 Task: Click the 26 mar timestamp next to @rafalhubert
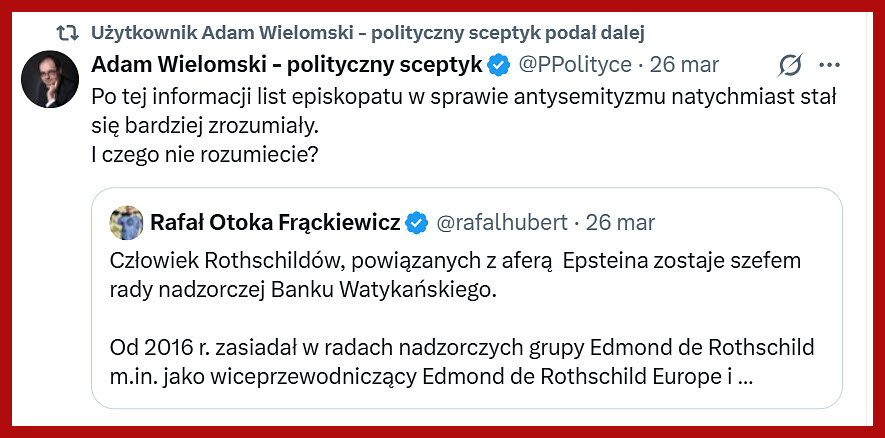622,221
